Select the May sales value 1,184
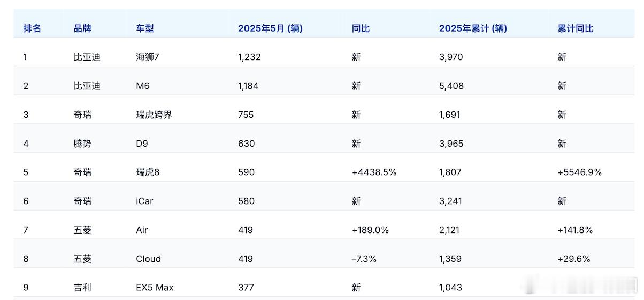 click(248, 86)
